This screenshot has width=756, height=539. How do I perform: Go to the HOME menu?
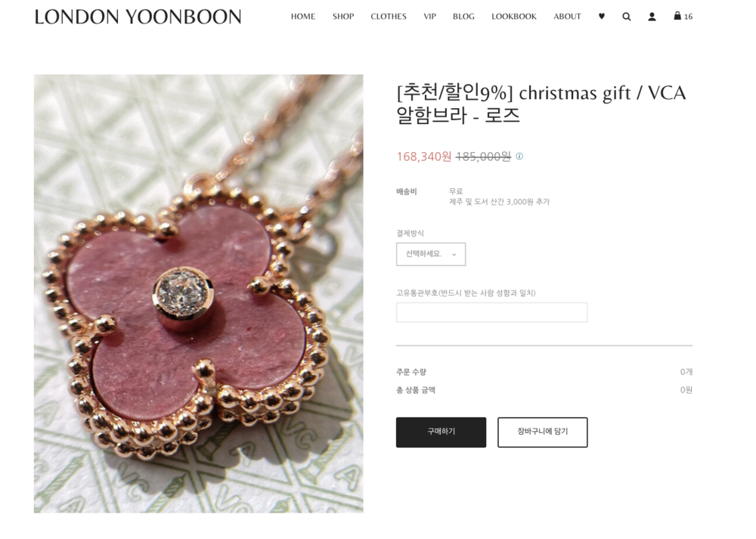[x=303, y=17]
